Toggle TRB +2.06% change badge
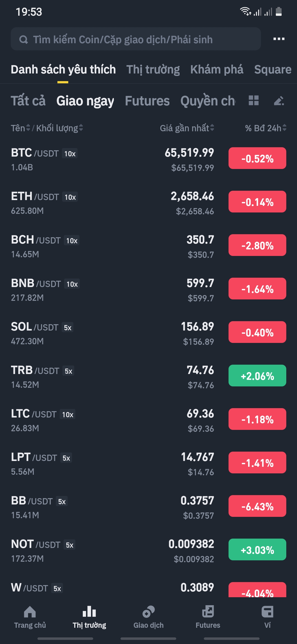 [x=257, y=376]
